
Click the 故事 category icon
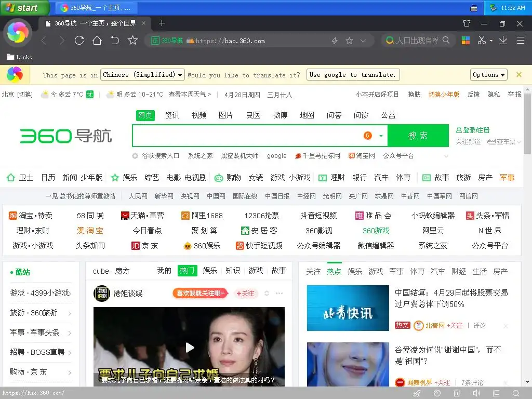point(427,178)
